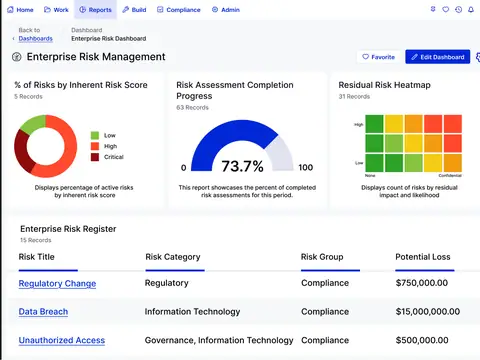Screen dimensions: 480x360
Task: Click the top-right red heatmap cell
Action: pos(453,124)
